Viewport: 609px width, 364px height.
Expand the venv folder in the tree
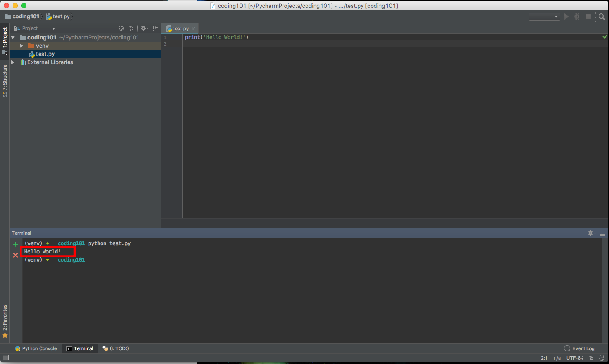click(x=21, y=46)
